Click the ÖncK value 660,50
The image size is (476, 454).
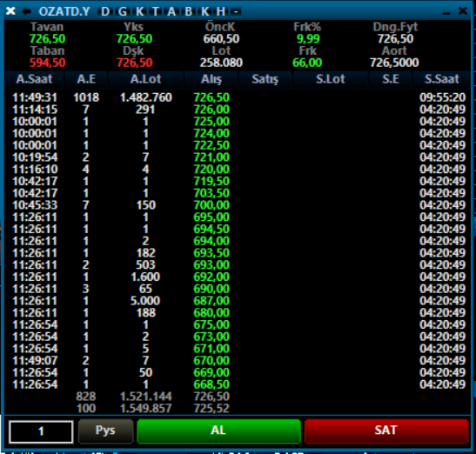tap(221, 39)
